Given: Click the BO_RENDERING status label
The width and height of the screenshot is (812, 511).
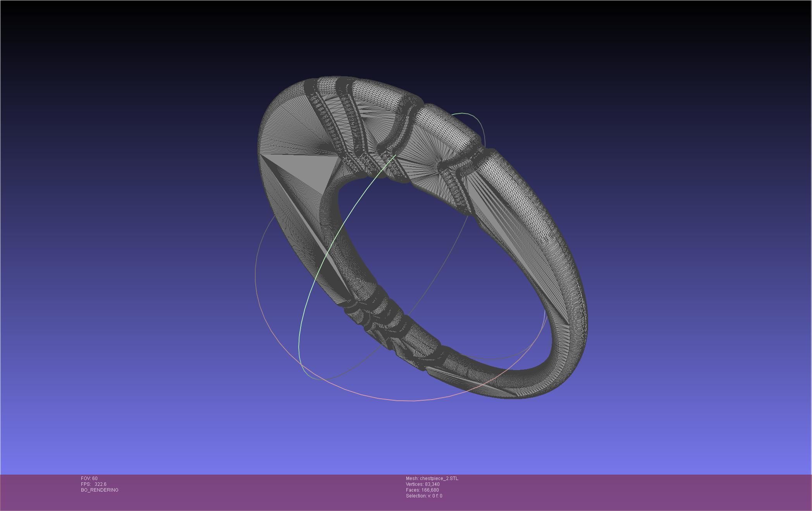Looking at the screenshot, I should click(100, 490).
